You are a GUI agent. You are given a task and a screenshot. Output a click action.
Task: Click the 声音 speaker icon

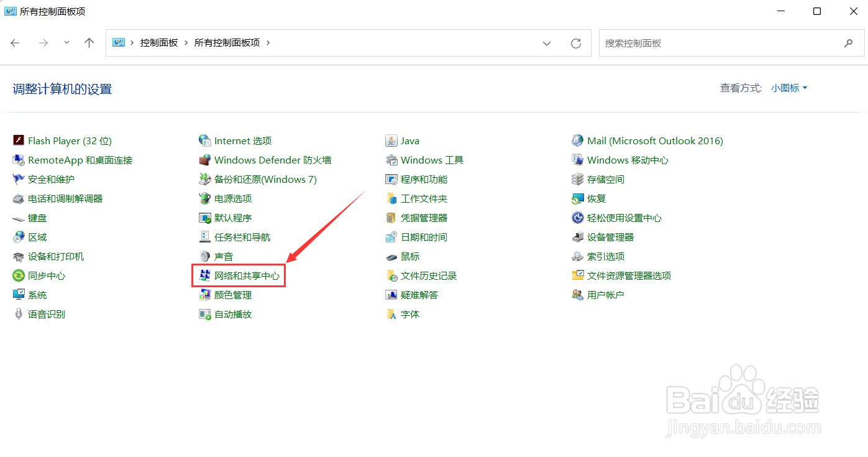(x=205, y=257)
